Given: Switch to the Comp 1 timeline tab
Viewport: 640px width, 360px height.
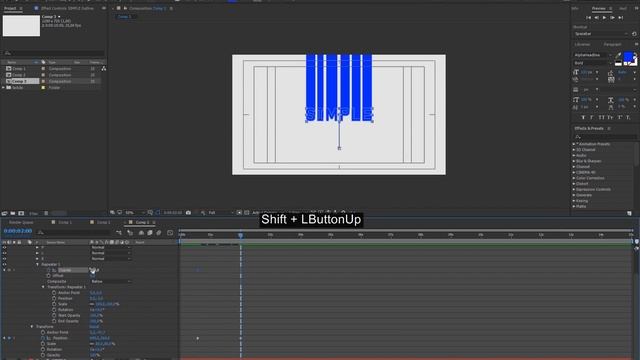Looking at the screenshot, I should 65,222.
